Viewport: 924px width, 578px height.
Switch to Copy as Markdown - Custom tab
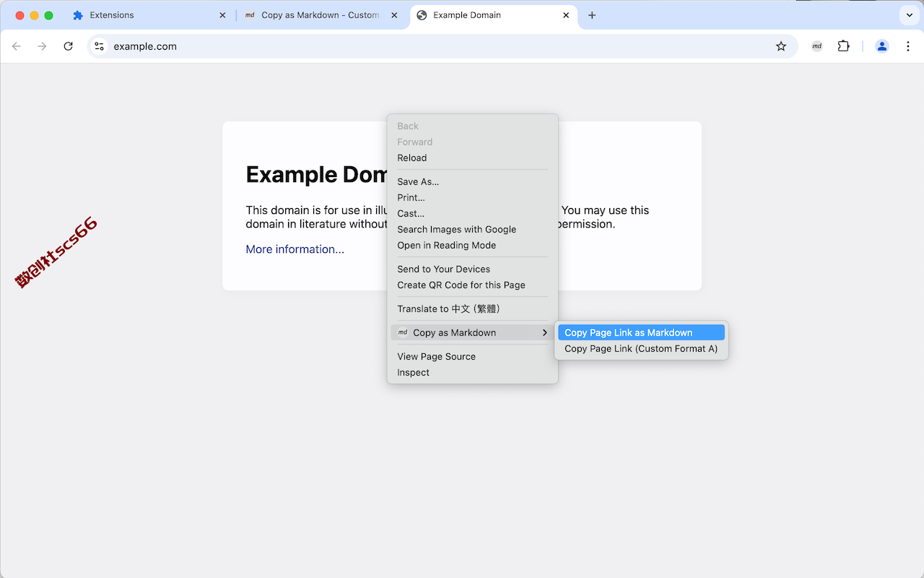pyautogui.click(x=323, y=15)
